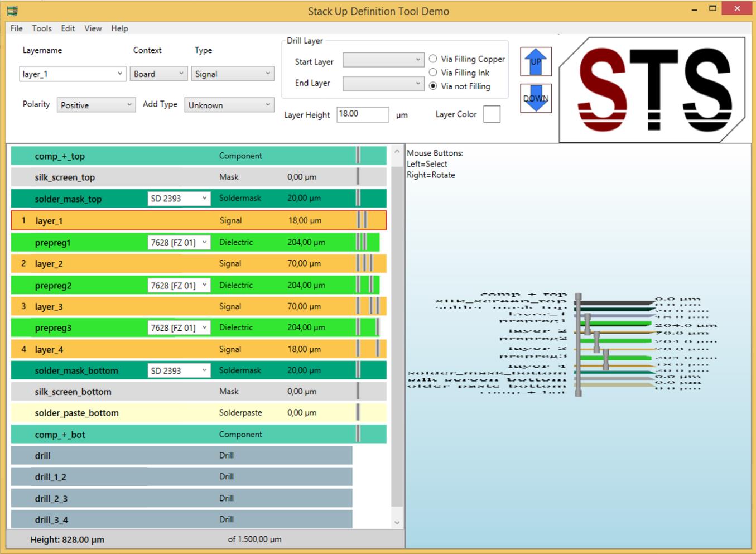Image resolution: width=756 pixels, height=554 pixels.
Task: Select the drill_1_2 layer row
Action: coord(181,477)
